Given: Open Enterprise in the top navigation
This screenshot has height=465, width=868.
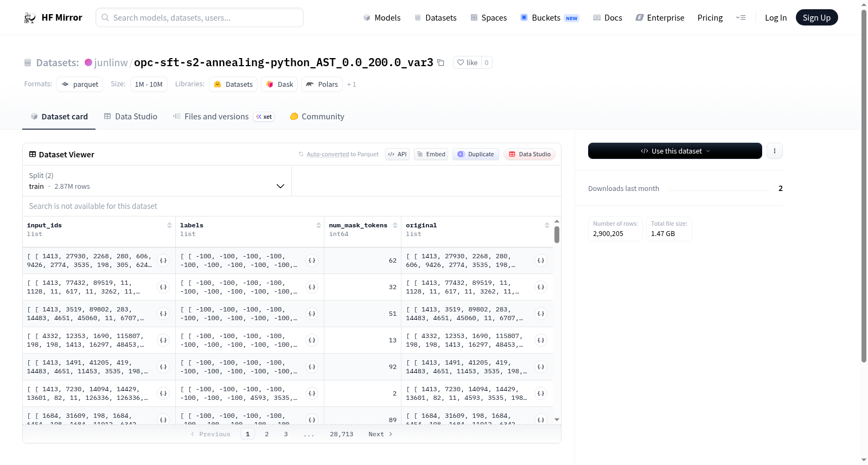Looking at the screenshot, I should (x=660, y=18).
